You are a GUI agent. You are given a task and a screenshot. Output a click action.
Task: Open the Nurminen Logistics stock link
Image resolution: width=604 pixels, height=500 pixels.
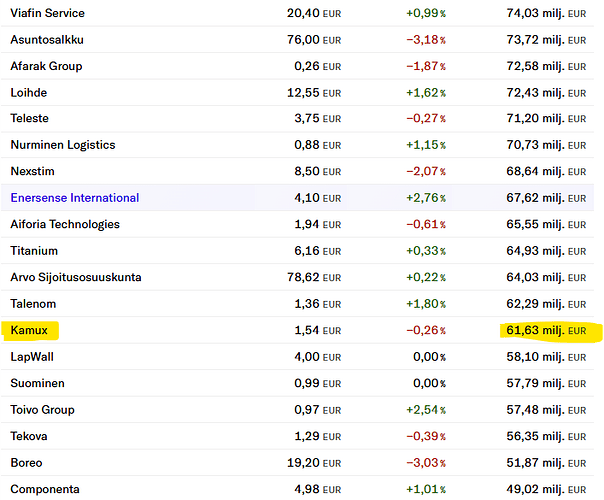(x=63, y=145)
